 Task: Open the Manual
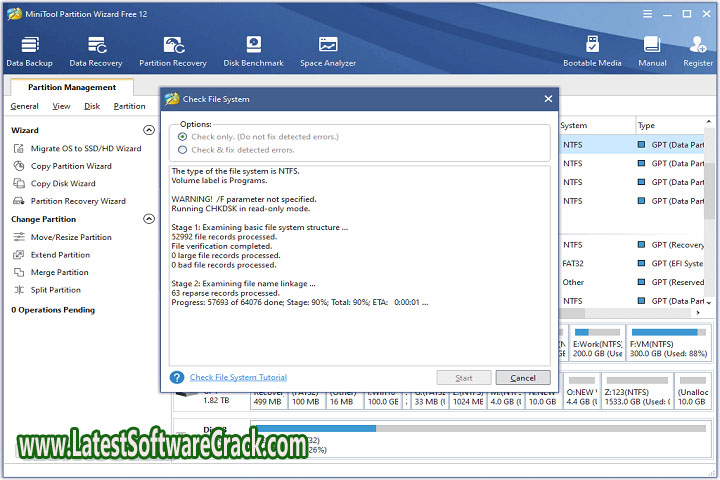point(652,50)
